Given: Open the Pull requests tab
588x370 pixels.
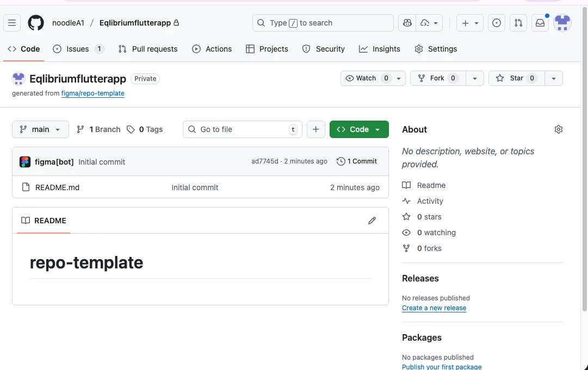Looking at the screenshot, I should coord(148,49).
